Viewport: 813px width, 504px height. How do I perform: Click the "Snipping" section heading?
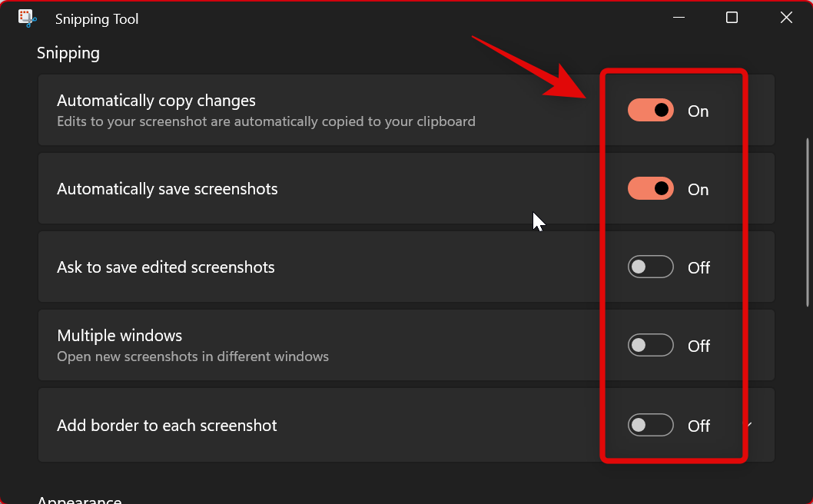[68, 53]
